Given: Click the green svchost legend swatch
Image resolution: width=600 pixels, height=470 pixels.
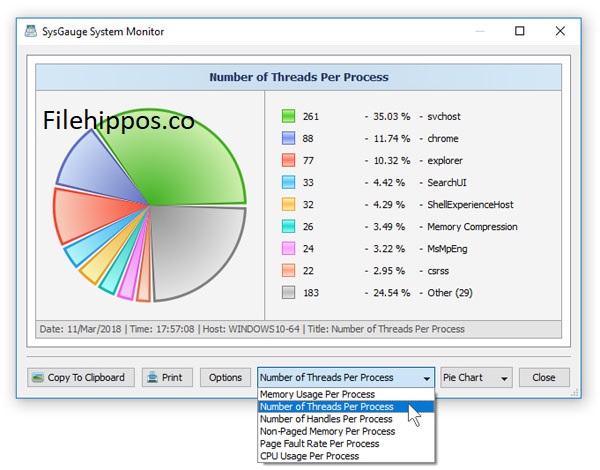Looking at the screenshot, I should click(x=289, y=117).
